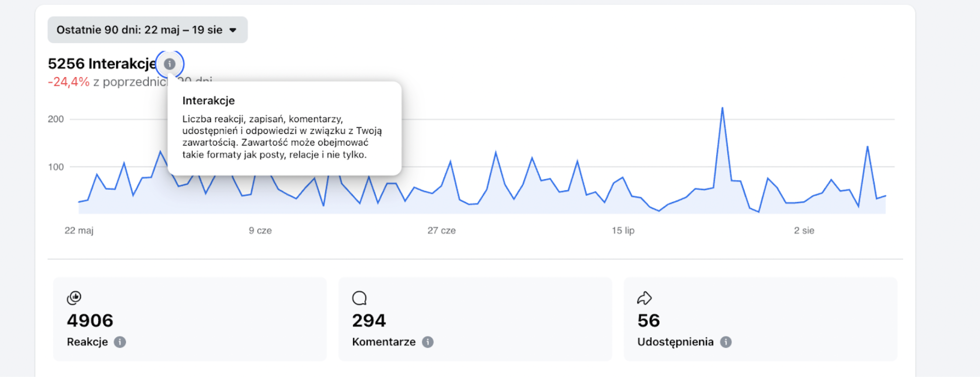Show info tooltip for Udostępnienia
The height and width of the screenshot is (377, 980).
coord(726,342)
